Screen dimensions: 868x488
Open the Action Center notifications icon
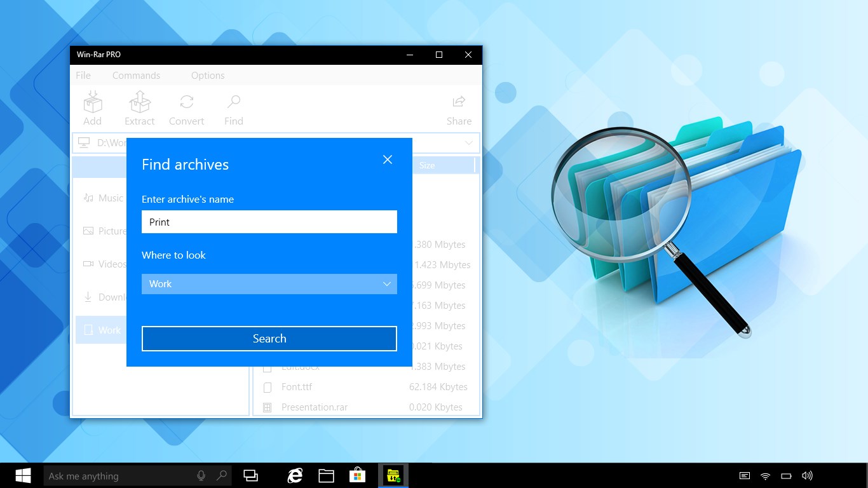[745, 476]
